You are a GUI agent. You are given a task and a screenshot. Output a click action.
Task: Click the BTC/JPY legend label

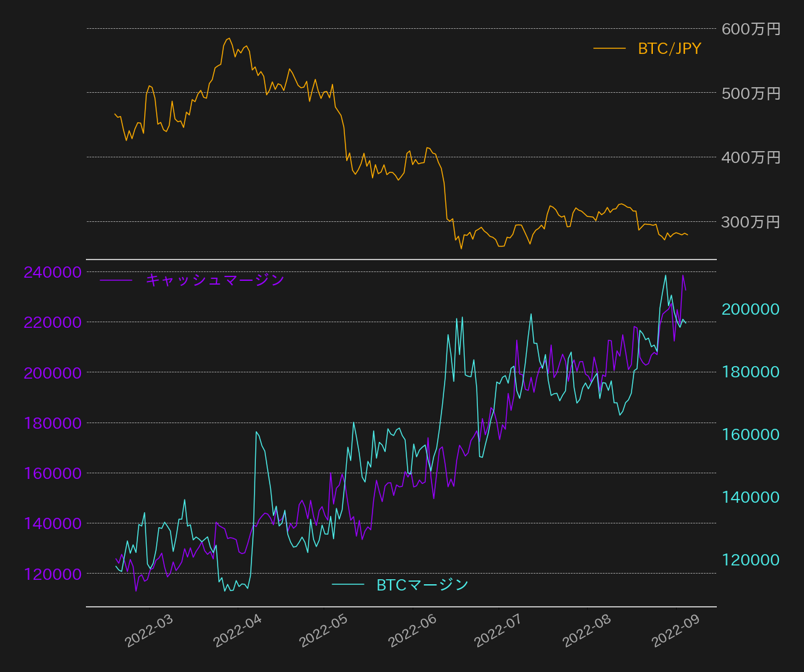pyautogui.click(x=669, y=48)
